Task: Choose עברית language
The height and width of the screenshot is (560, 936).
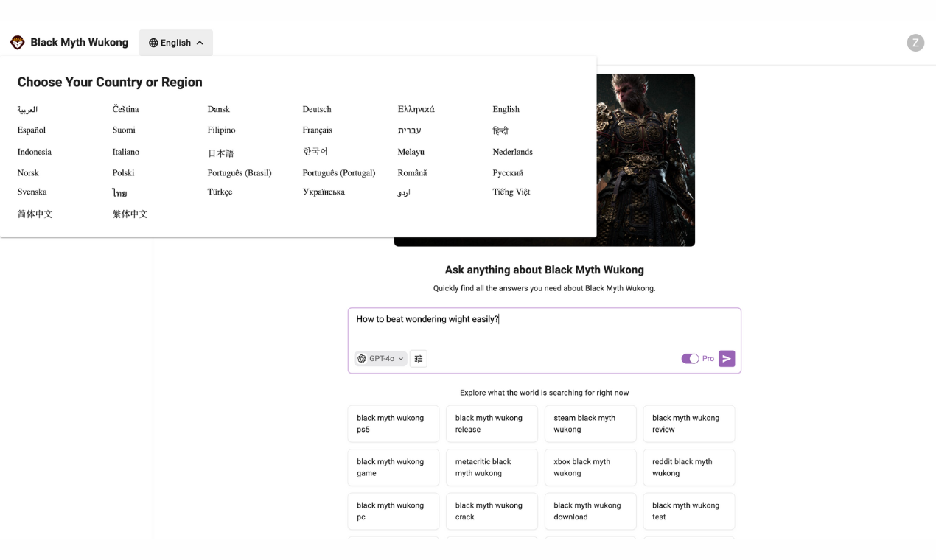Action: pos(410,130)
